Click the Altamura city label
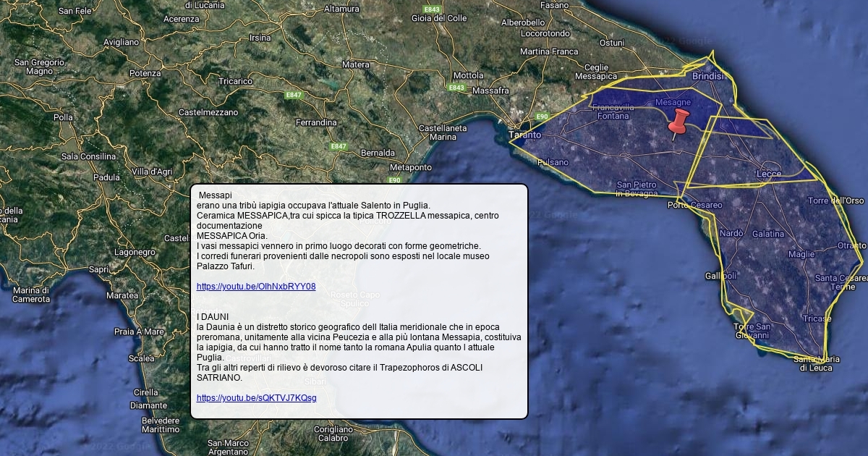 point(341,9)
